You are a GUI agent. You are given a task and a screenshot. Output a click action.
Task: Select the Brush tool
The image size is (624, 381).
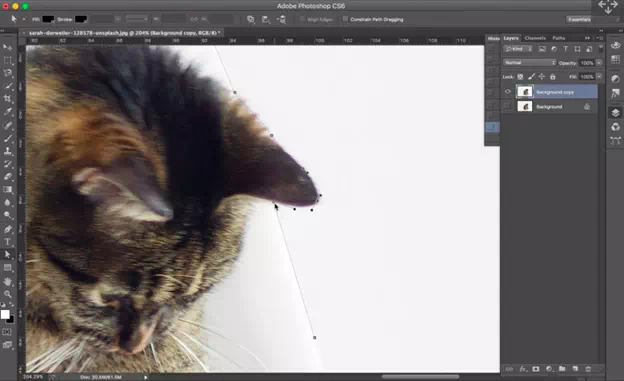[x=8, y=138]
